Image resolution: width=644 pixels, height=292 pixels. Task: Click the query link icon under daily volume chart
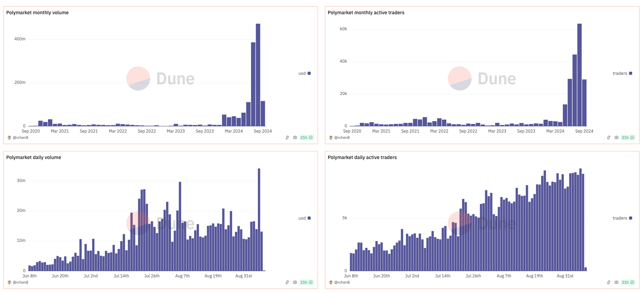(x=287, y=282)
